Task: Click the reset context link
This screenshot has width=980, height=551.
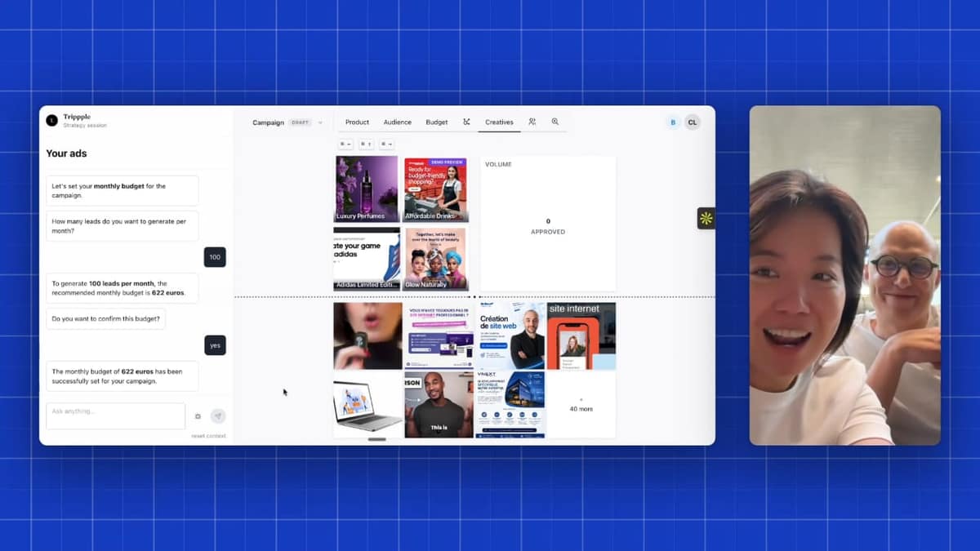Action: 208,436
